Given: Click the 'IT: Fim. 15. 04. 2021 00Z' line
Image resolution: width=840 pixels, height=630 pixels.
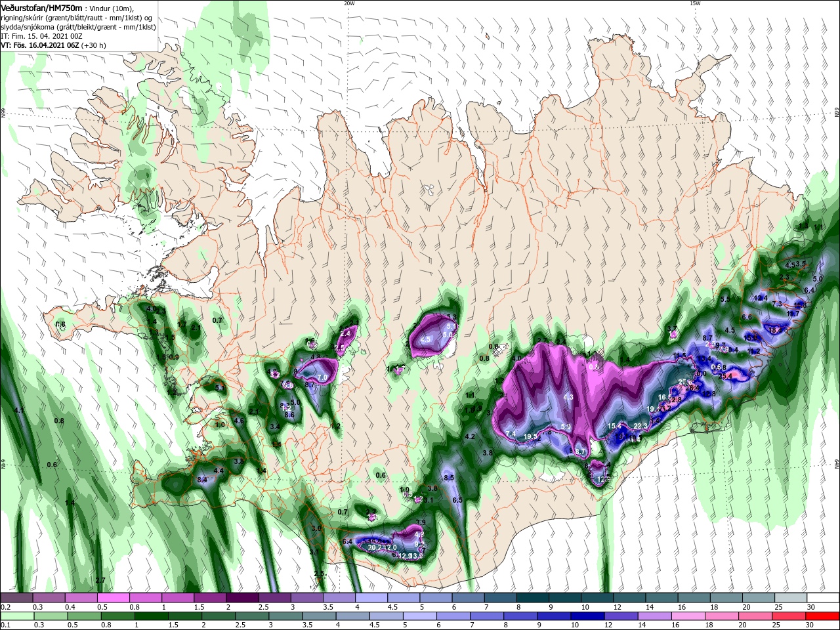Looking at the screenshot, I should (x=43, y=36).
